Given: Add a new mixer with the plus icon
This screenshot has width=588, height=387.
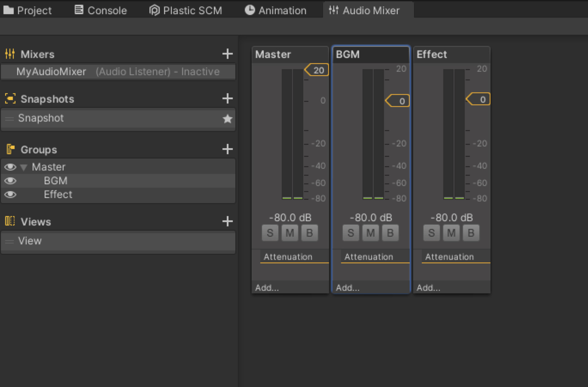Looking at the screenshot, I should 227,53.
